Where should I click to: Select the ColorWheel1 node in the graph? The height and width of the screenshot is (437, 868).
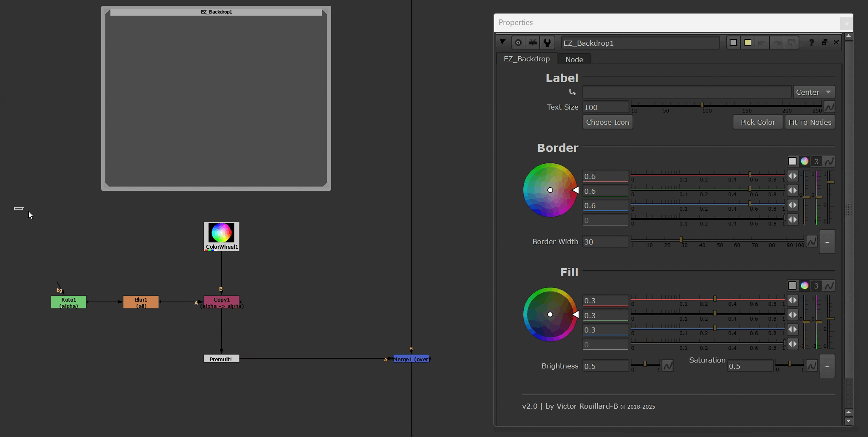coord(221,236)
